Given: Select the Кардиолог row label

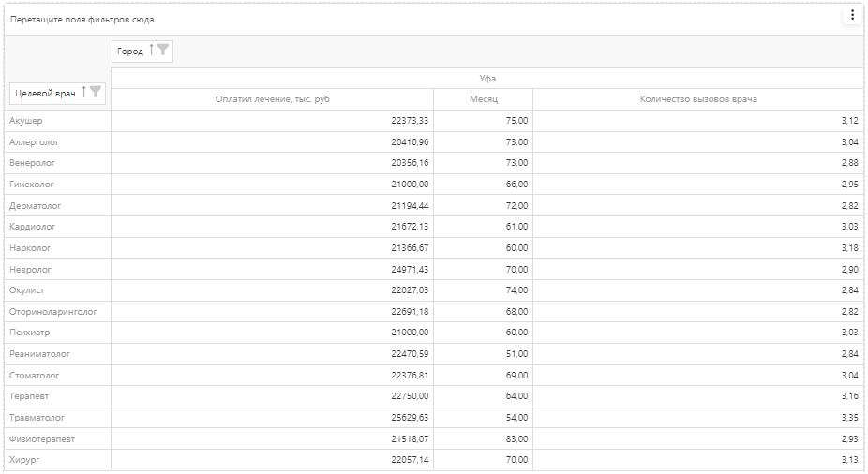Looking at the screenshot, I should click(x=32, y=227).
